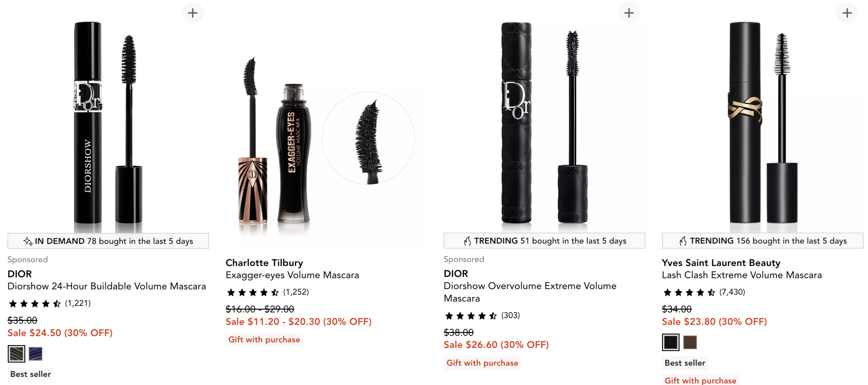Choose the brown swatch for Lash Clash mascara

690,342
